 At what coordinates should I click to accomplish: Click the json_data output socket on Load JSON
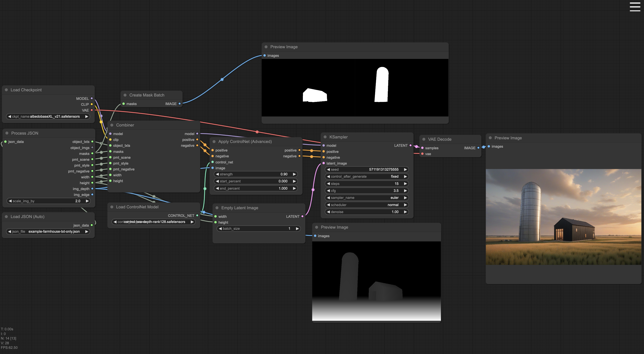(x=92, y=225)
